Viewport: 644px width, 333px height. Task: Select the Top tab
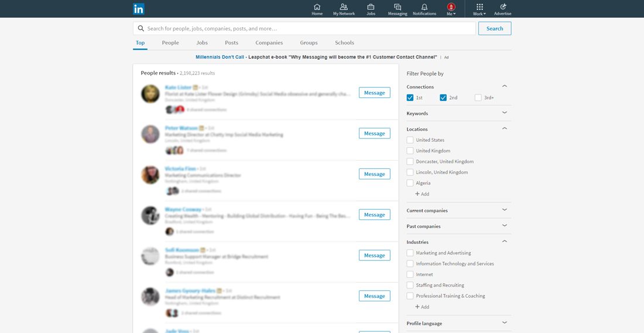[140, 43]
